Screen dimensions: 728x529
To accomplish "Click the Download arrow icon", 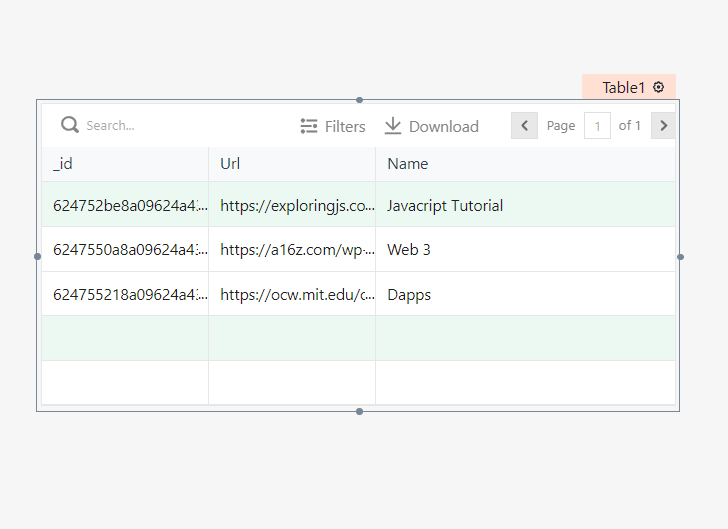I will 393,126.
